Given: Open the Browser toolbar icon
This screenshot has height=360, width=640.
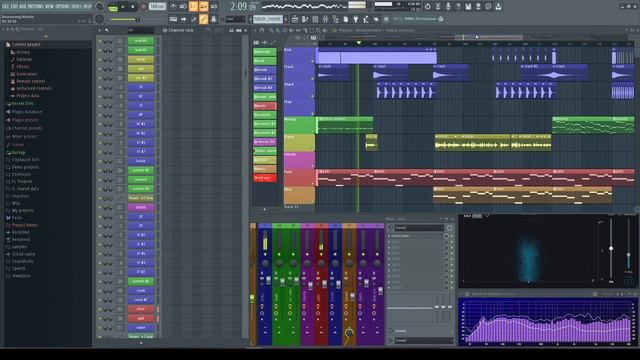Looking at the screenshot, I should [336, 19].
